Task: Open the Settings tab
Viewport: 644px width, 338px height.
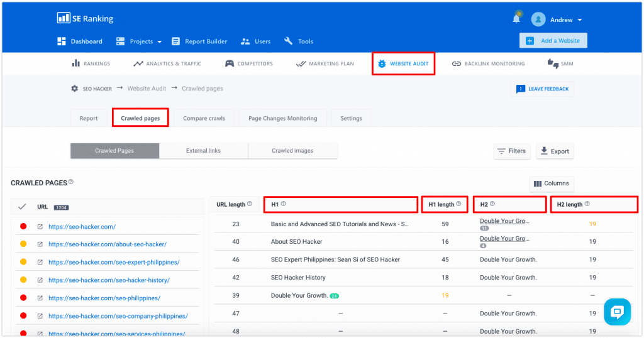Action: (x=351, y=118)
